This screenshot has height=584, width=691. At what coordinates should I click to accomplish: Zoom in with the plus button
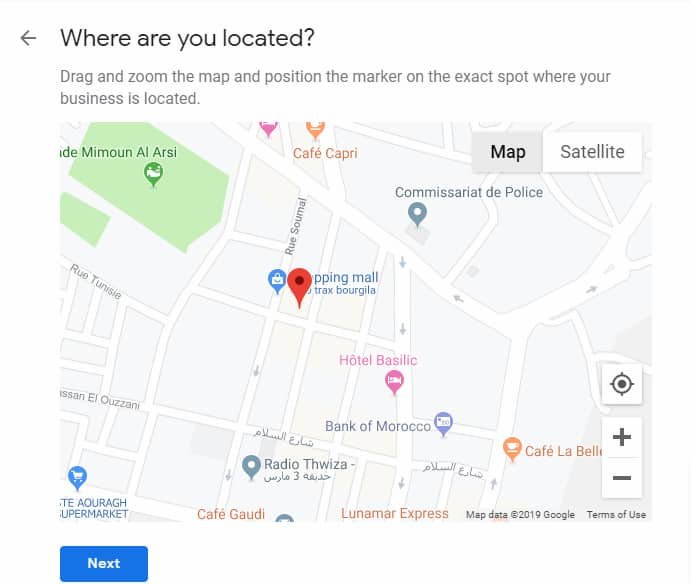click(x=622, y=437)
